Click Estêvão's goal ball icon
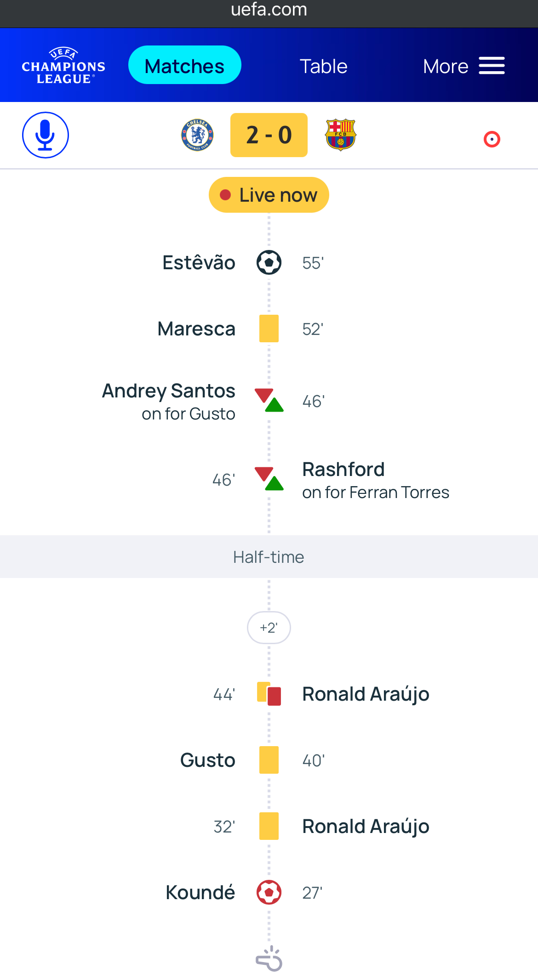 269,263
